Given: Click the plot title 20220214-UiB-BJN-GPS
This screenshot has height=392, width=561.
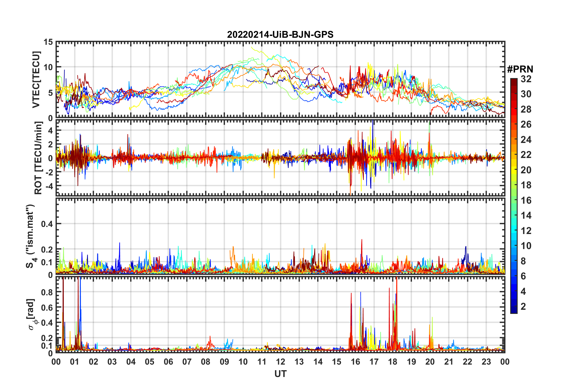Looking at the screenshot, I should [x=280, y=35].
